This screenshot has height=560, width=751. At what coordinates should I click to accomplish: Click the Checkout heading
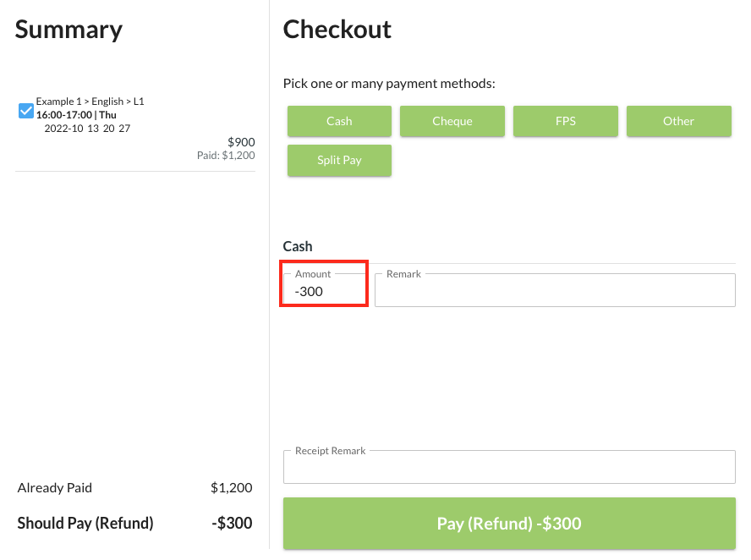(x=337, y=30)
